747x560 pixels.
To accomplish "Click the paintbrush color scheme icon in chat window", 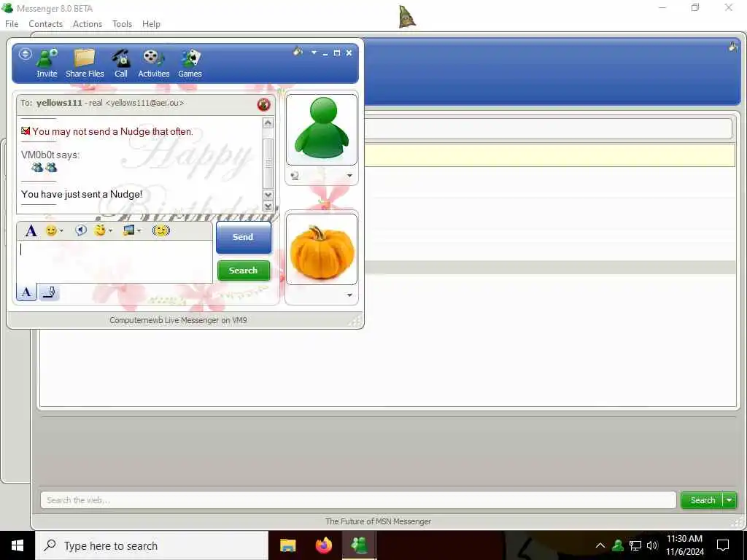I will [298, 51].
